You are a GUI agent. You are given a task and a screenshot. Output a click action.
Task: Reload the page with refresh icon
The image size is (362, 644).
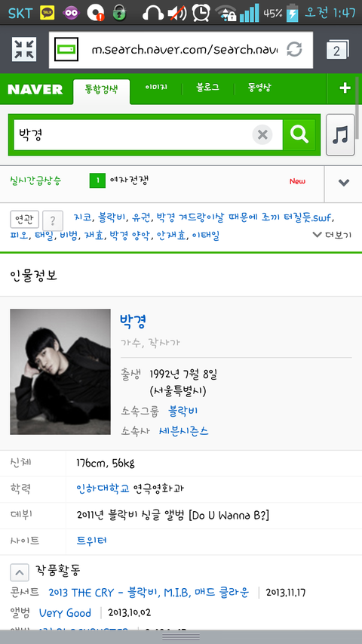(x=294, y=49)
